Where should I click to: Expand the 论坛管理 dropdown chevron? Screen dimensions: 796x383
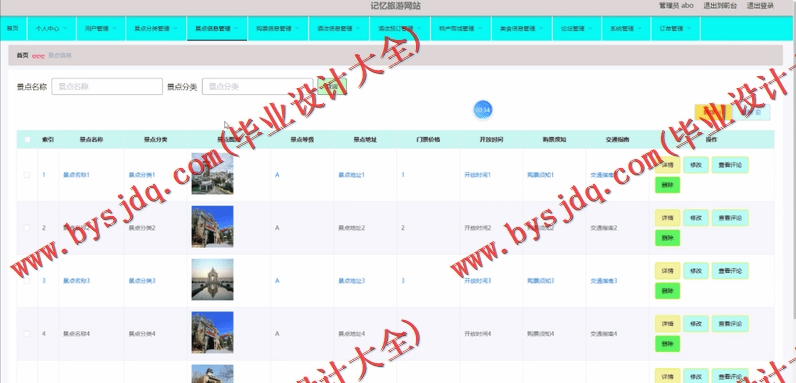tap(590, 28)
